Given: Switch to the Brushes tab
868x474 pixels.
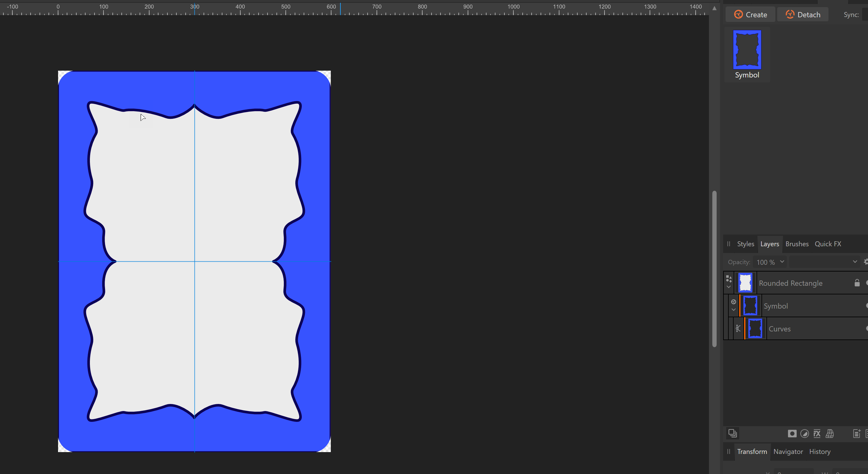Looking at the screenshot, I should pyautogui.click(x=797, y=244).
